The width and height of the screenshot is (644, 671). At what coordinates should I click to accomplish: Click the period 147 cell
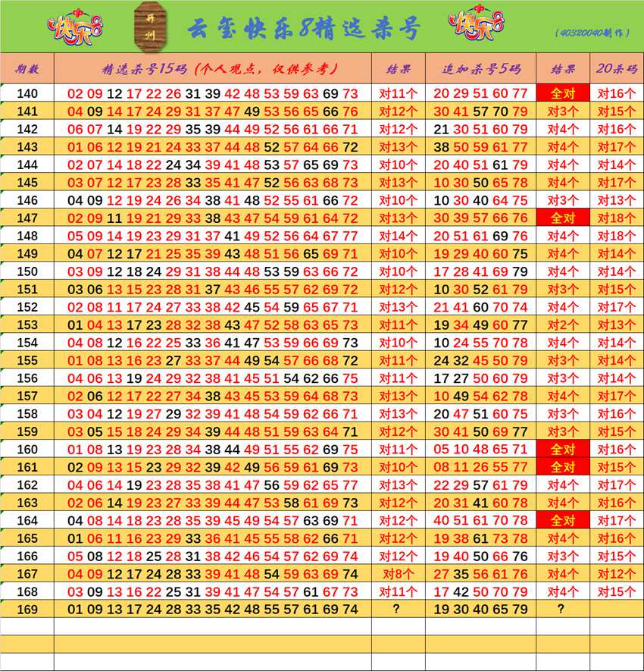(27, 218)
